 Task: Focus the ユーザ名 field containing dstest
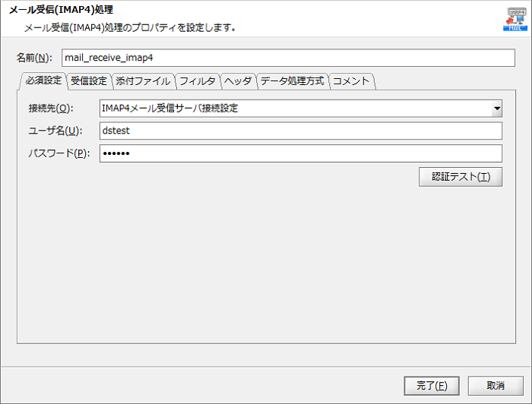(300, 131)
